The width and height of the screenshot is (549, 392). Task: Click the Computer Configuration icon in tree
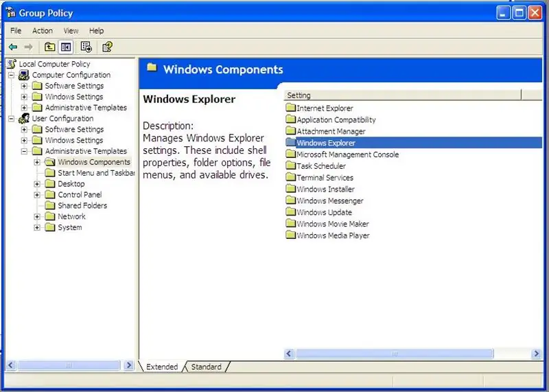[x=24, y=75]
